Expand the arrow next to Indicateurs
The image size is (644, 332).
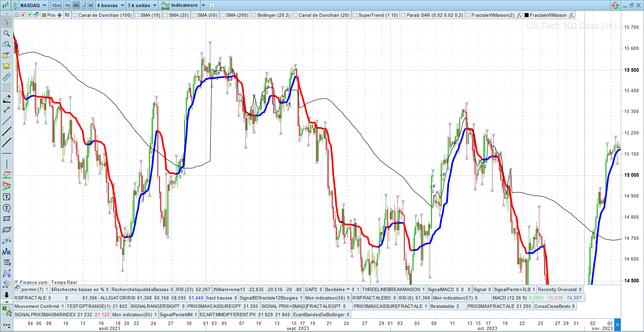pos(203,5)
